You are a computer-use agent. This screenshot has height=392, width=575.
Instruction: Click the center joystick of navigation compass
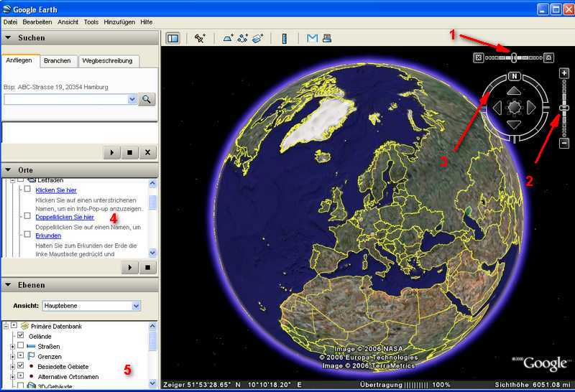tap(514, 108)
